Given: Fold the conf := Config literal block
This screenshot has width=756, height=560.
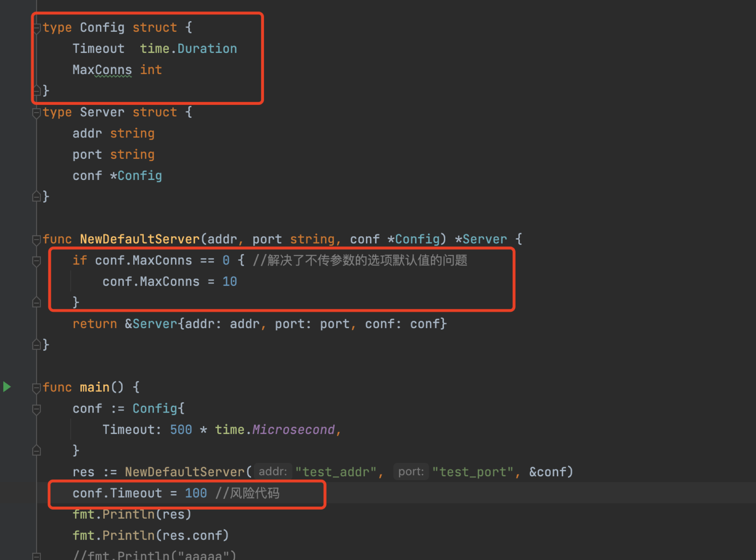Looking at the screenshot, I should coord(36,409).
